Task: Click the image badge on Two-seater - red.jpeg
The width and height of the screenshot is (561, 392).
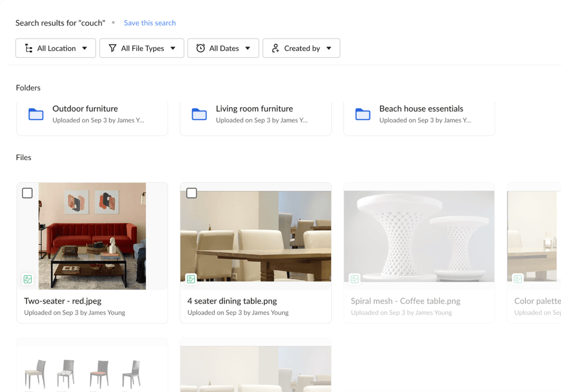Action: 27,279
